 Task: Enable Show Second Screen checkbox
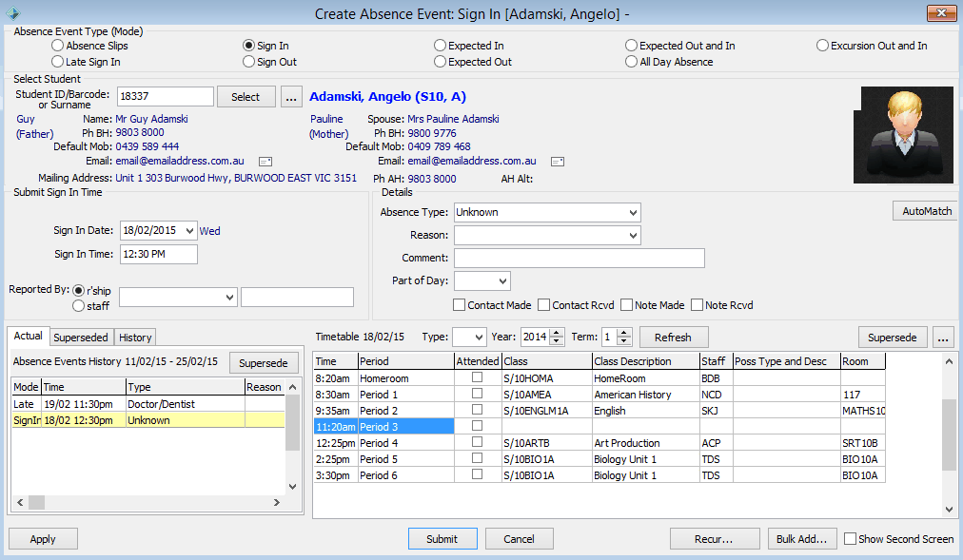pyautogui.click(x=850, y=538)
